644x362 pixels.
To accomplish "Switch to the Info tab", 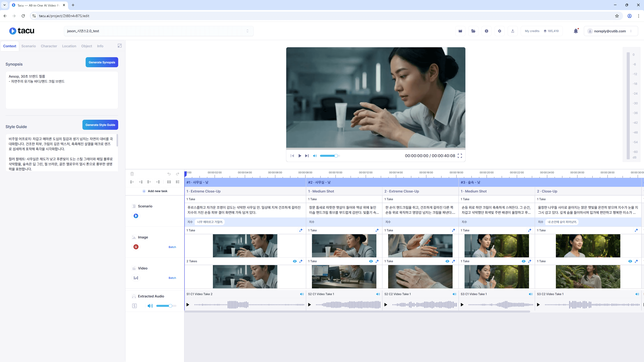I will [x=100, y=46].
